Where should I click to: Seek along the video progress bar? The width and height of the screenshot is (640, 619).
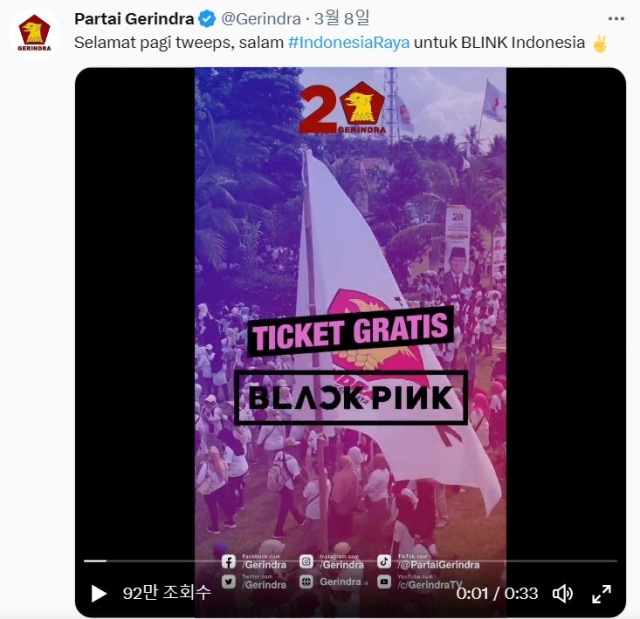pos(350,561)
